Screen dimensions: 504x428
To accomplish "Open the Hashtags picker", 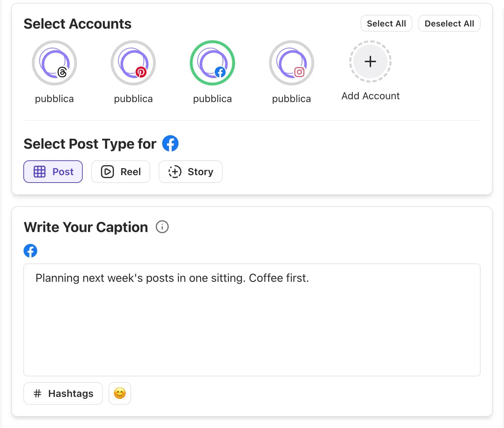I will [x=63, y=393].
